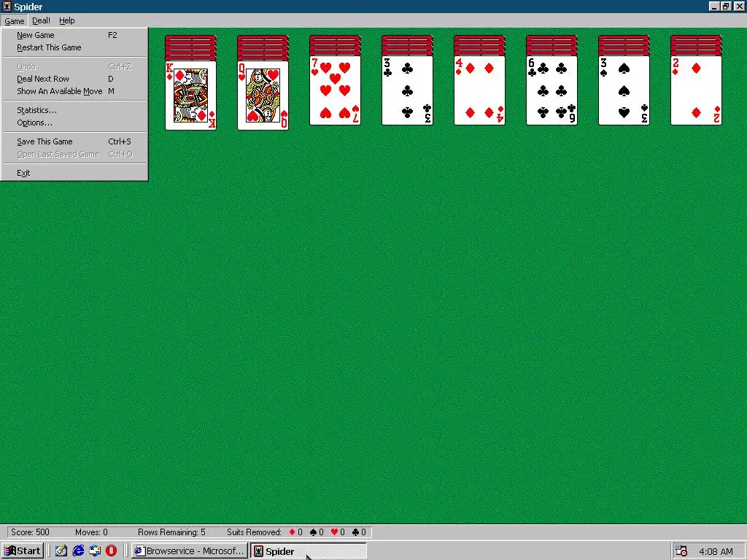Minimize the Spider window

coord(714,7)
